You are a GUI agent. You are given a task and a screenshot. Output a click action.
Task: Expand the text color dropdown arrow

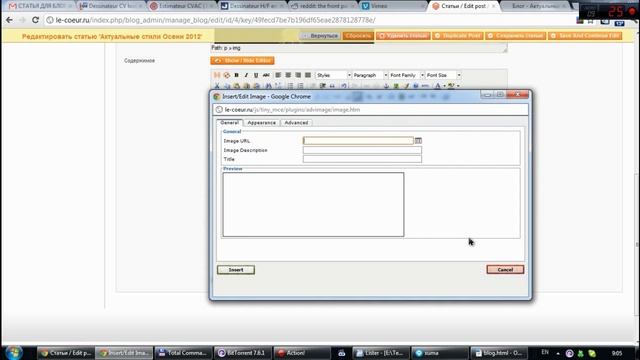pyautogui.click(x=444, y=86)
